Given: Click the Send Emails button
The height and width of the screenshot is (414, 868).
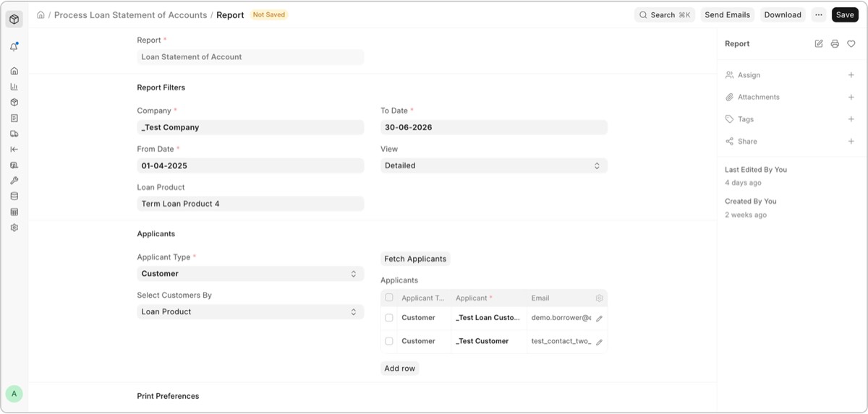Looking at the screenshot, I should [727, 14].
